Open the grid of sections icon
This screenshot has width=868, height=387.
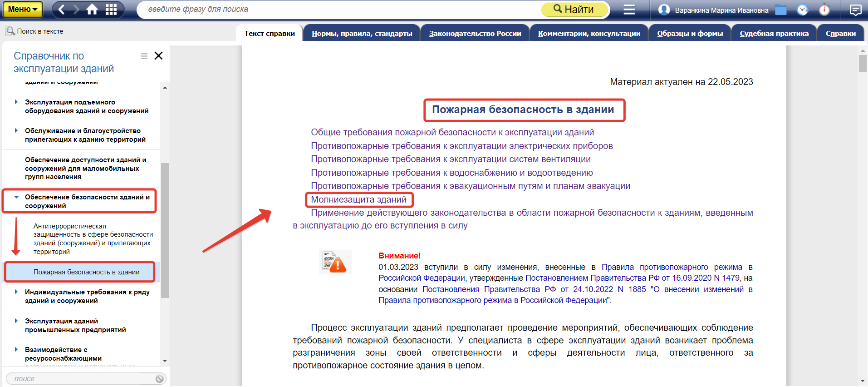[x=111, y=10]
